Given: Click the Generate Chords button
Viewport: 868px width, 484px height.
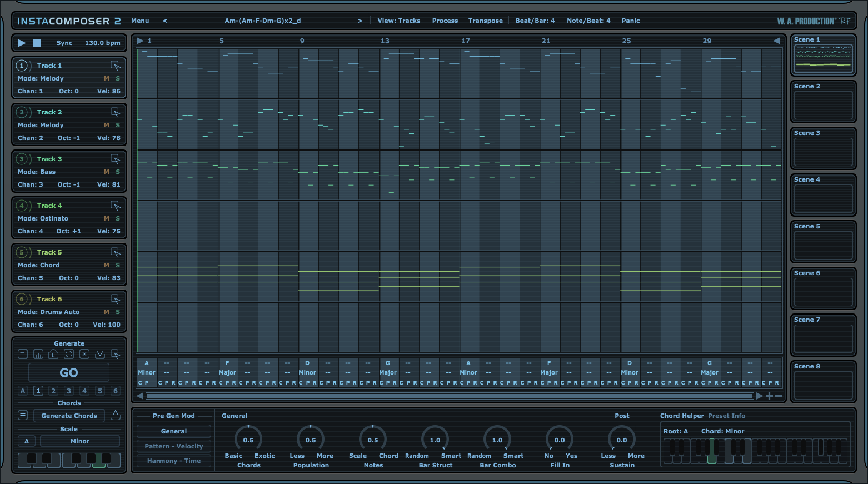Looking at the screenshot, I should 69,416.
